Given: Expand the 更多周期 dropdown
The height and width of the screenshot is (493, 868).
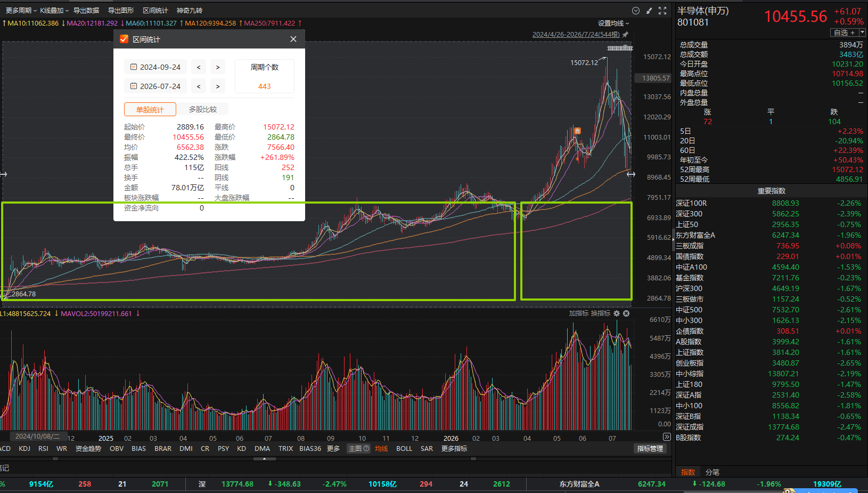Looking at the screenshot, I should coord(21,11).
